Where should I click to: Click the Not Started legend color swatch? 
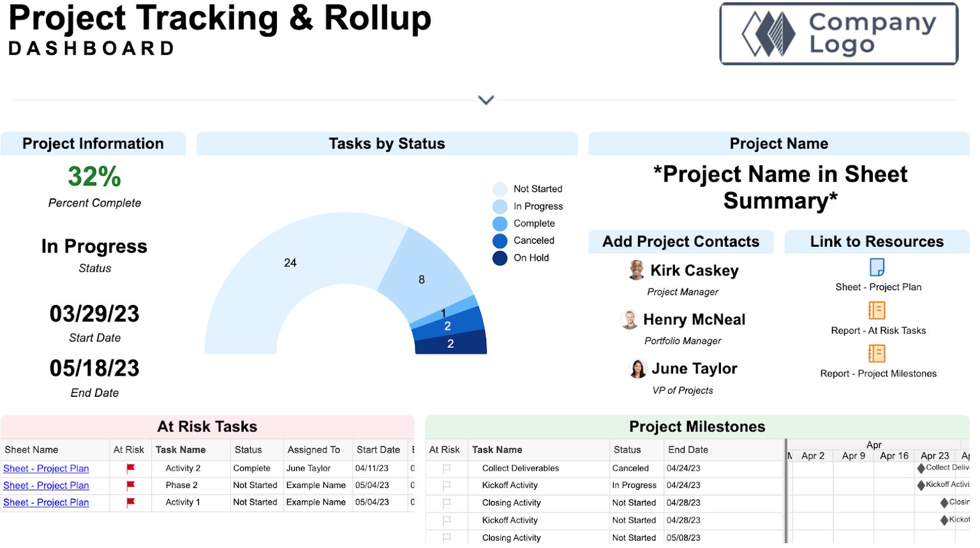click(500, 189)
